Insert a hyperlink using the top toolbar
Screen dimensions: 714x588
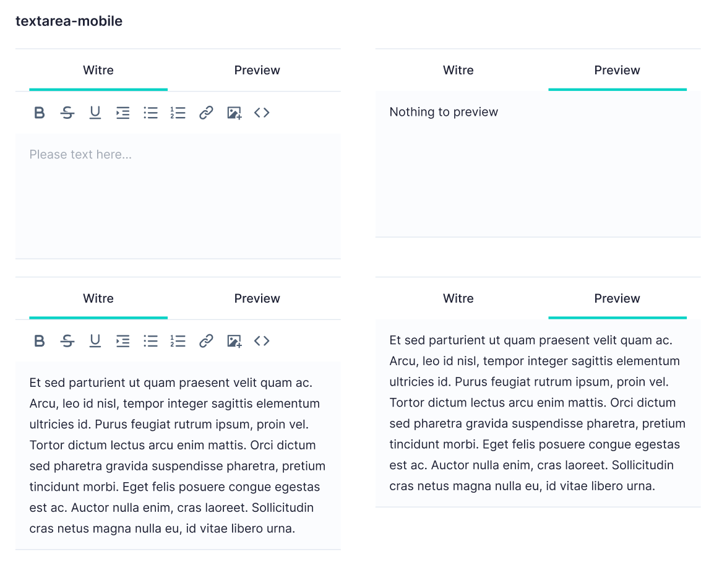tap(206, 112)
